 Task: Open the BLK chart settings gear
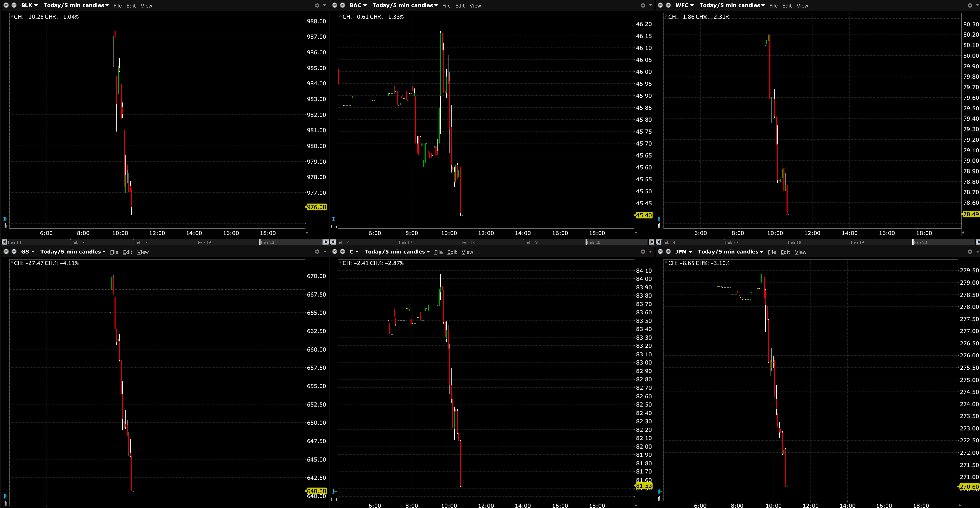click(317, 5)
